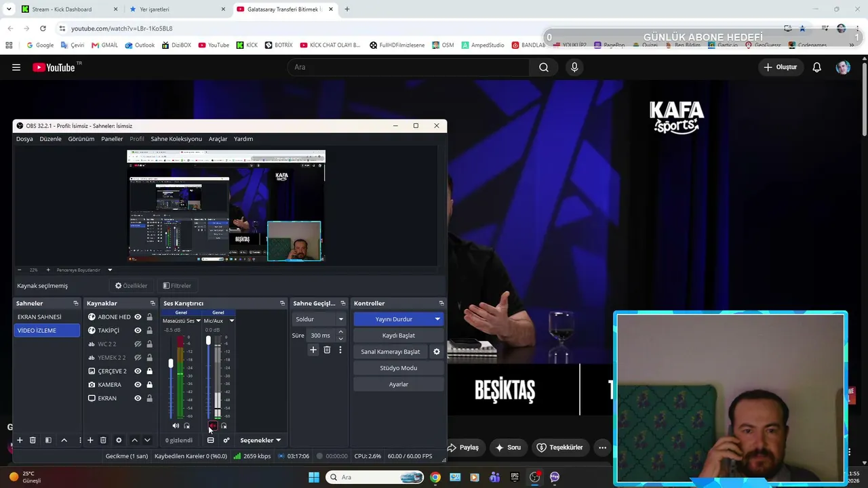Open scene filters icon in Sahneler panel
The height and width of the screenshot is (488, 868).
pyautogui.click(x=48, y=440)
